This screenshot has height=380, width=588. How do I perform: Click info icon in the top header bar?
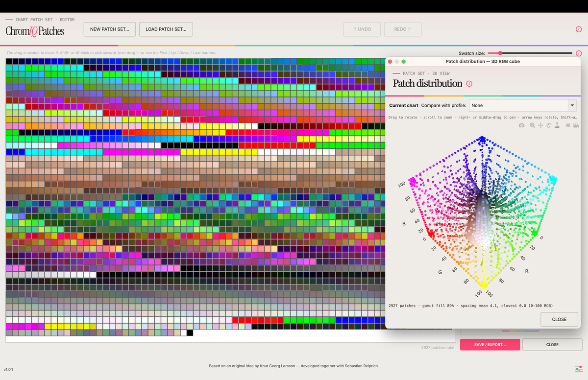pyautogui.click(x=579, y=29)
